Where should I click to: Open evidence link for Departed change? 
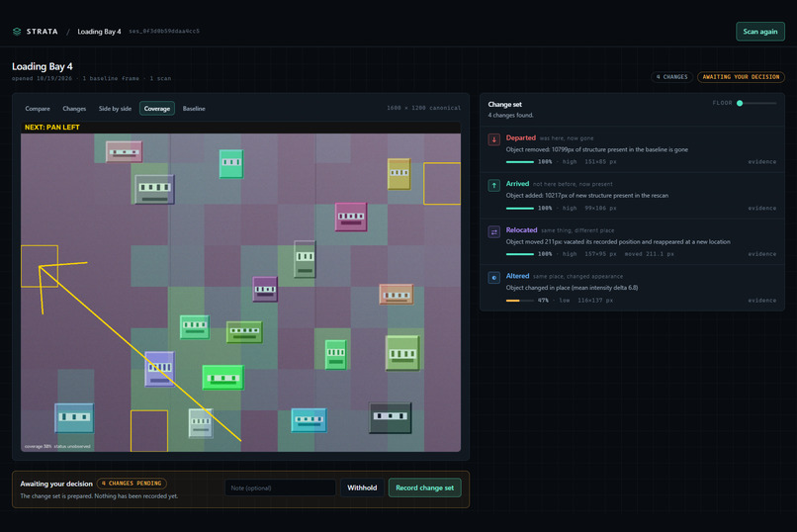coord(761,162)
